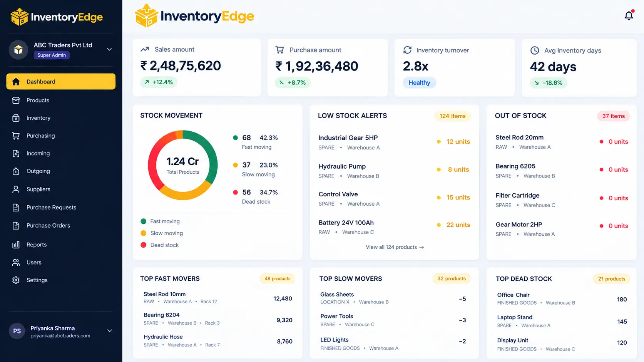Click the Office Chair dead stock row

point(562,298)
